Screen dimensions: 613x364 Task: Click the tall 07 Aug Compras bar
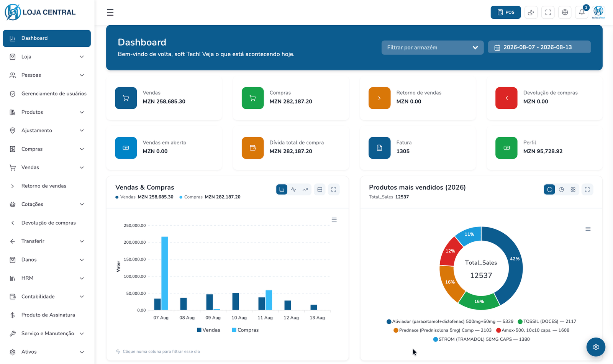165,273
